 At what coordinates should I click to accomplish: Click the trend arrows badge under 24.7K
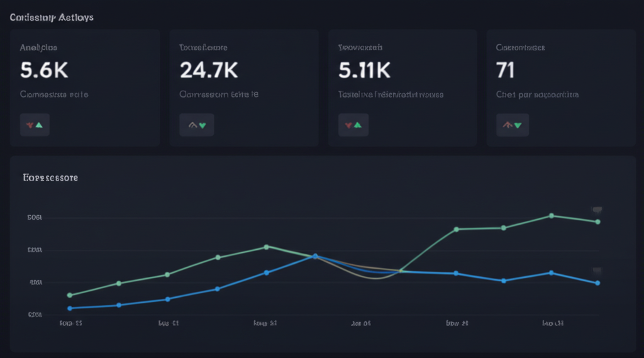196,125
